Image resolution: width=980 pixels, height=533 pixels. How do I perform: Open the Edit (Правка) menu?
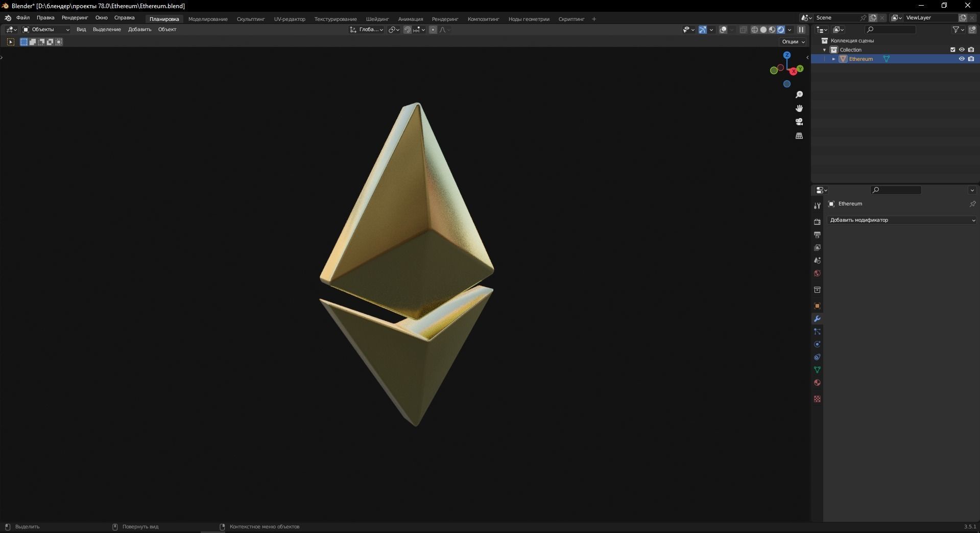click(x=45, y=18)
